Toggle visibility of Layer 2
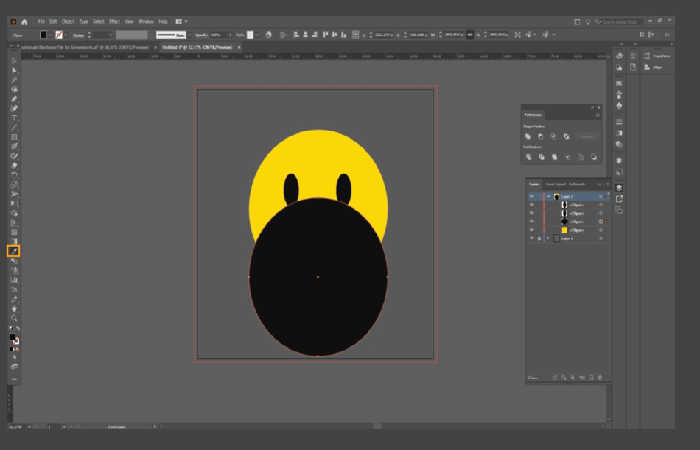Screen dimensions: 700x450 (531, 196)
